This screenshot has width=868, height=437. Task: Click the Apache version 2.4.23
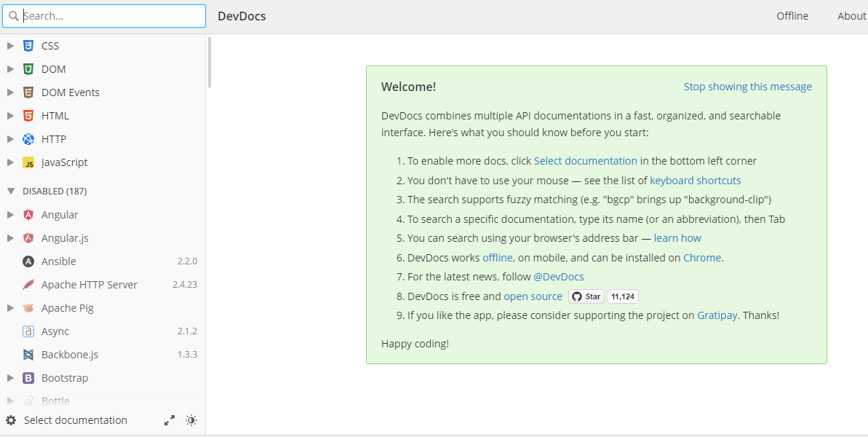[185, 285]
